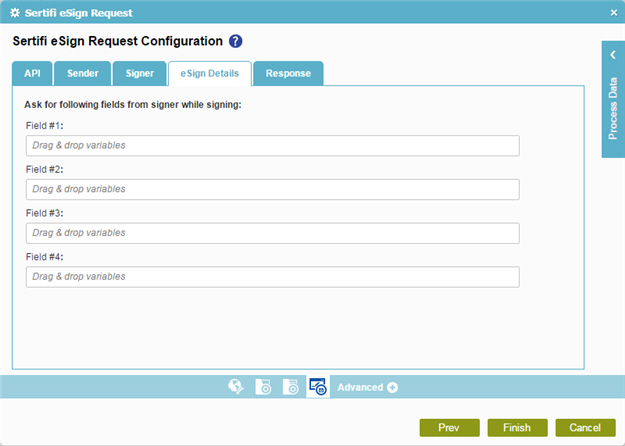Expand Advanced options with plus icon
The image size is (625, 446).
(392, 387)
